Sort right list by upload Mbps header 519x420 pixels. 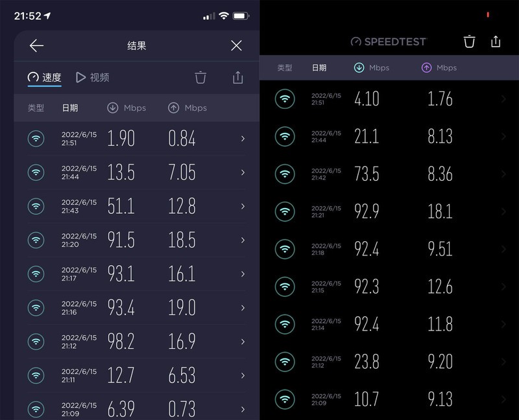click(439, 67)
